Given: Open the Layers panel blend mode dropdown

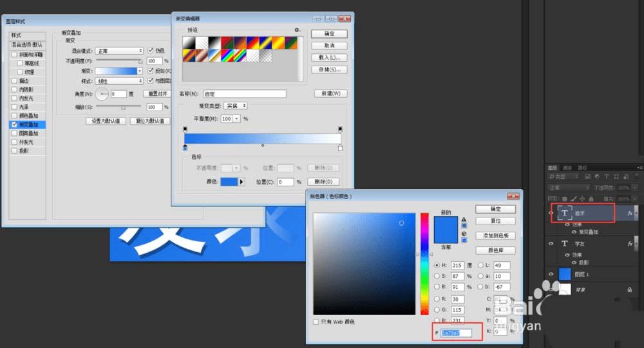Looking at the screenshot, I should coord(569,188).
